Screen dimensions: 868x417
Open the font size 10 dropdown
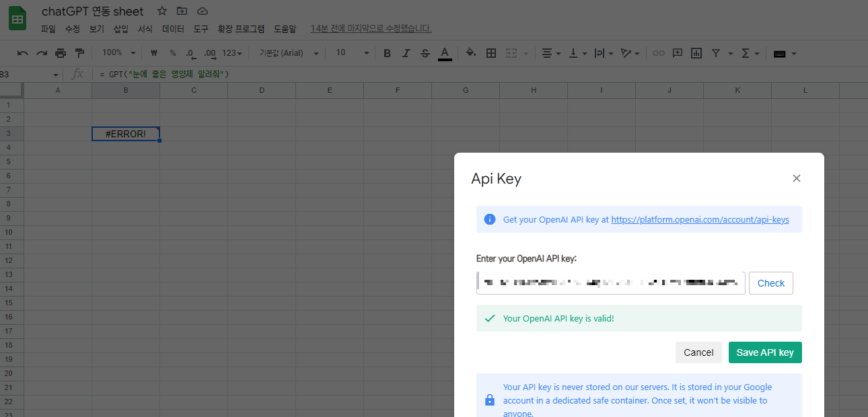(352, 53)
